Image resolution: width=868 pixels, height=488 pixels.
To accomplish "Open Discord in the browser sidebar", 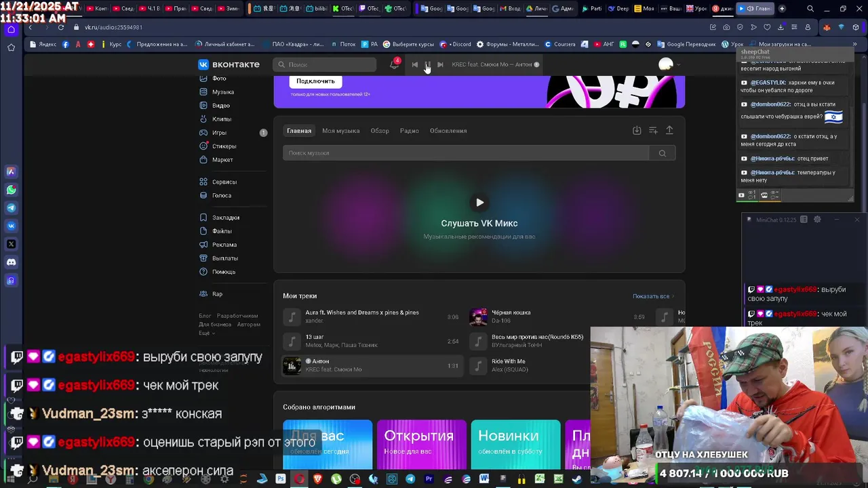I will [x=11, y=262].
